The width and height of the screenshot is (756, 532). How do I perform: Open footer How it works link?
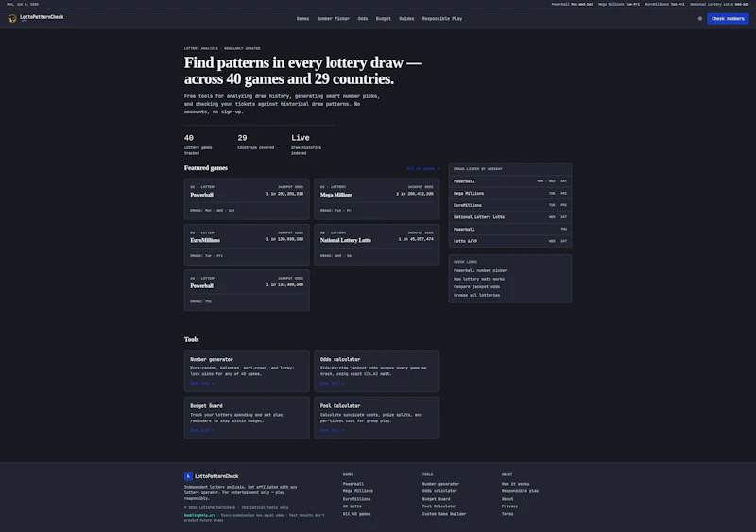(515, 484)
